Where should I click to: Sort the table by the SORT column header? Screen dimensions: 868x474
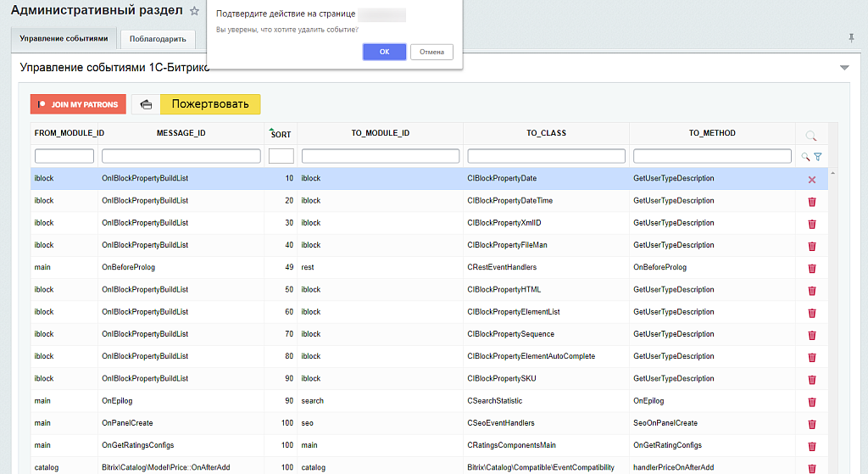[x=281, y=134]
